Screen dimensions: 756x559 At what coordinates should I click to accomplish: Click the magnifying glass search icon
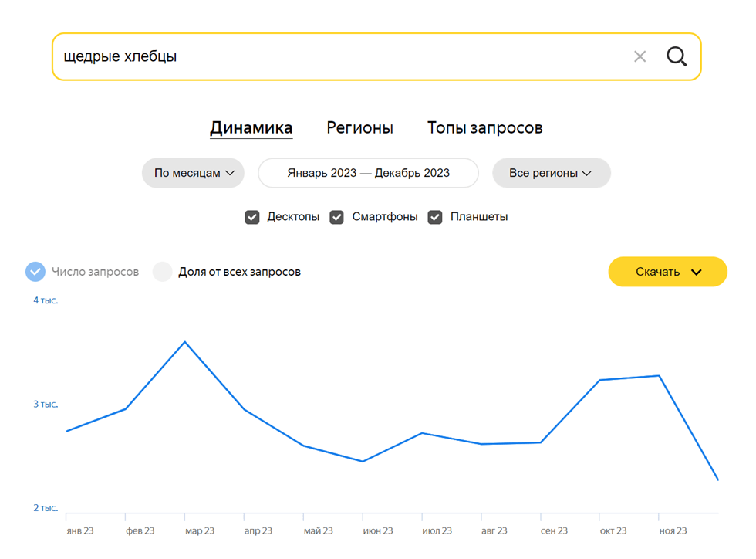tap(677, 56)
